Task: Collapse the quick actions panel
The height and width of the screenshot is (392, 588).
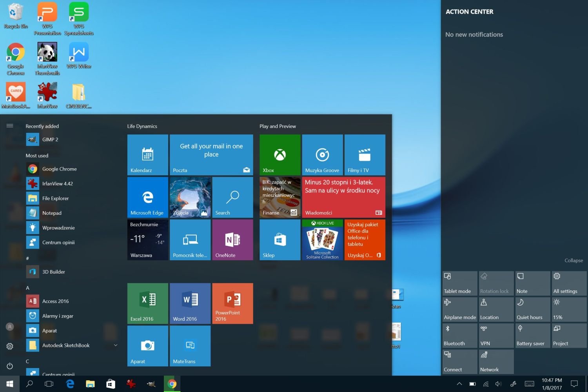Action: (x=573, y=261)
